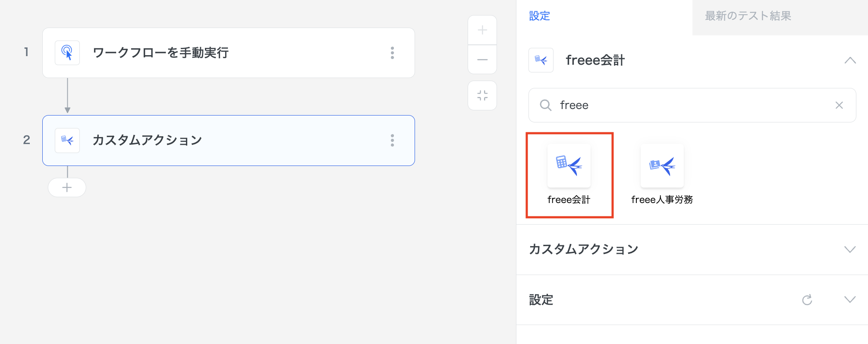Zoom in on the workflow canvas
The image size is (868, 344).
[482, 30]
